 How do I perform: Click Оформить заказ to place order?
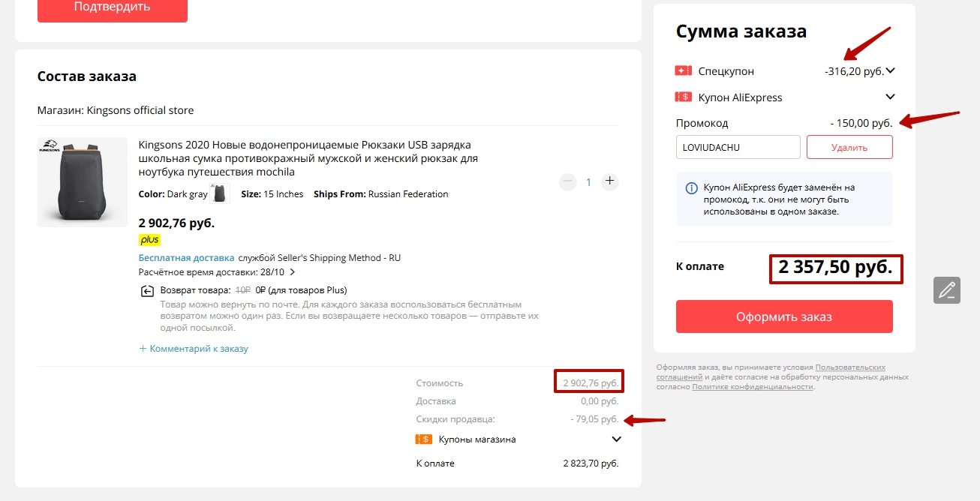pyautogui.click(x=784, y=316)
